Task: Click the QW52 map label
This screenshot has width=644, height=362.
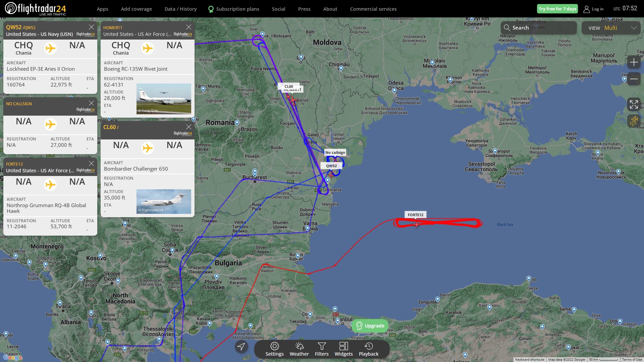Action: point(331,166)
